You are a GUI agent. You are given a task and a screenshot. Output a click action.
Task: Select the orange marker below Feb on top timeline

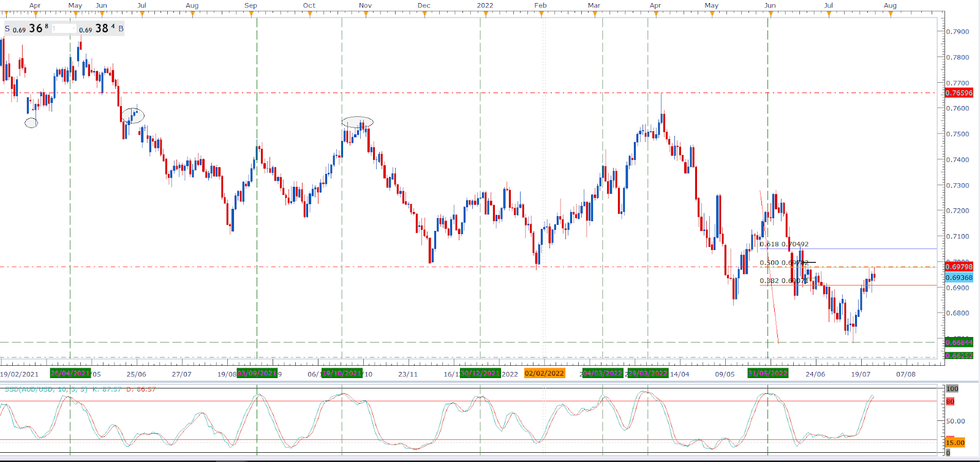tap(541, 13)
